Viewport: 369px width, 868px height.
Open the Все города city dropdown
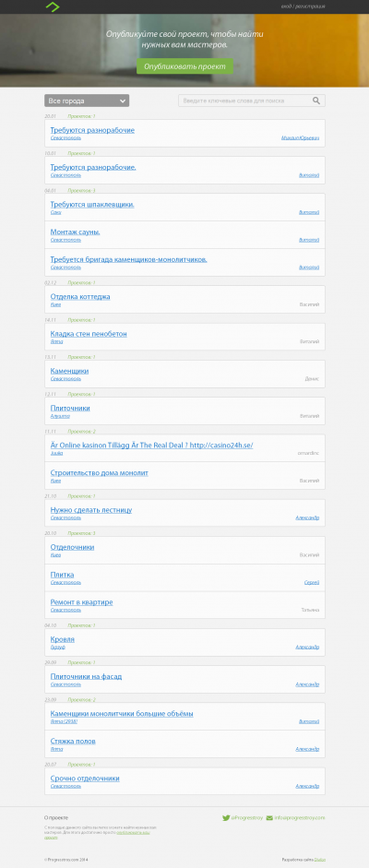point(87,101)
